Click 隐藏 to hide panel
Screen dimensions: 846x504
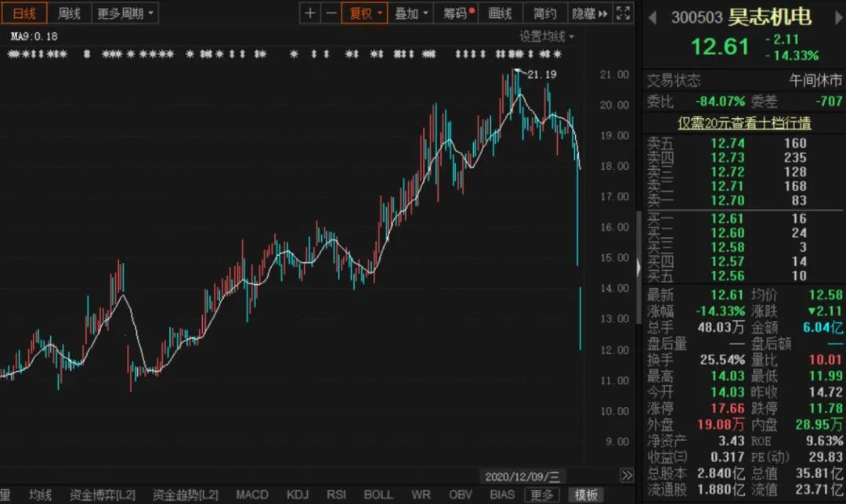[589, 13]
